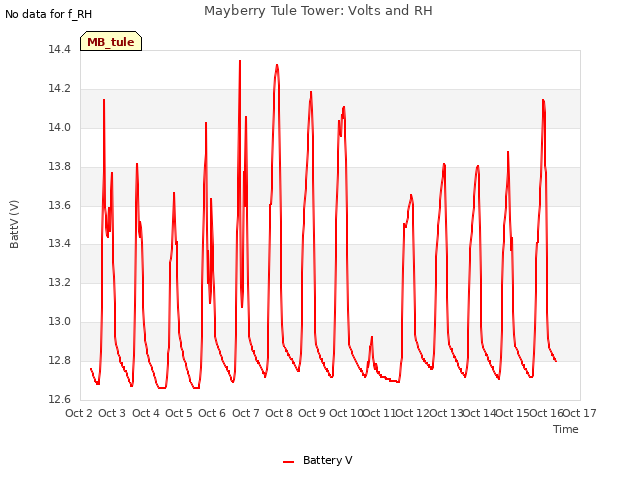Image resolution: width=640 pixels, height=480 pixels.
Task: Click the 13.2 y-axis tick label
Action: [x=60, y=282]
